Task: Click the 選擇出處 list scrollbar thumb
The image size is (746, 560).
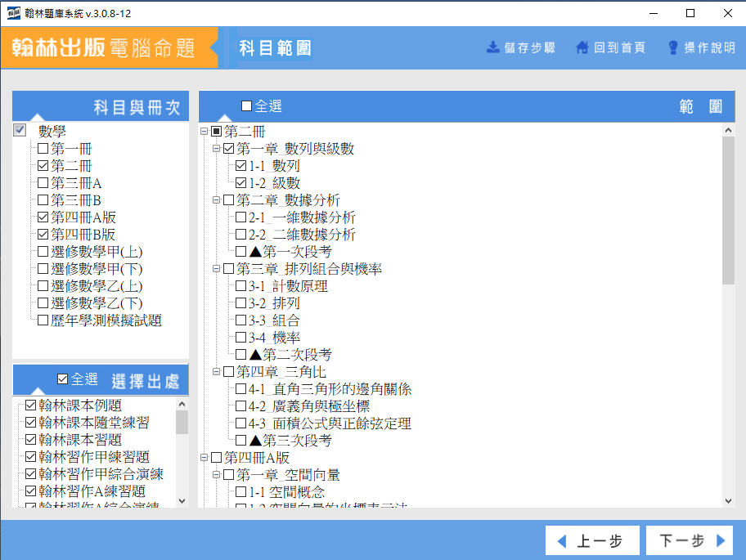Action: point(182,422)
